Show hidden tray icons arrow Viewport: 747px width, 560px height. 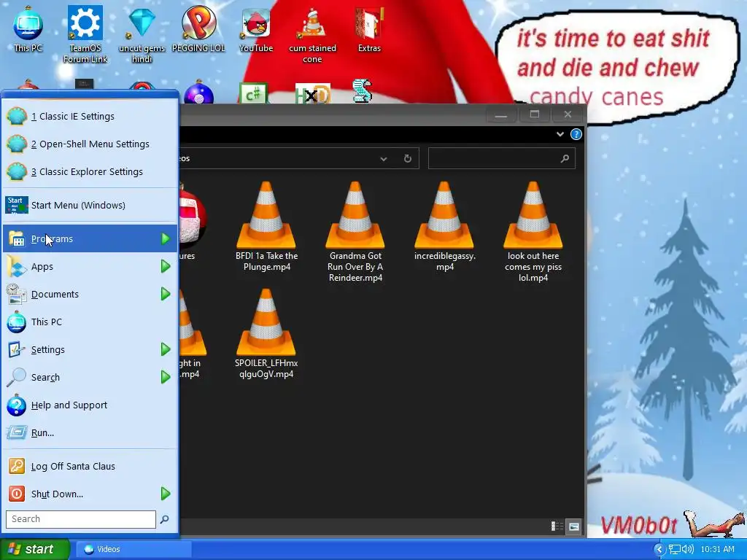pyautogui.click(x=659, y=549)
